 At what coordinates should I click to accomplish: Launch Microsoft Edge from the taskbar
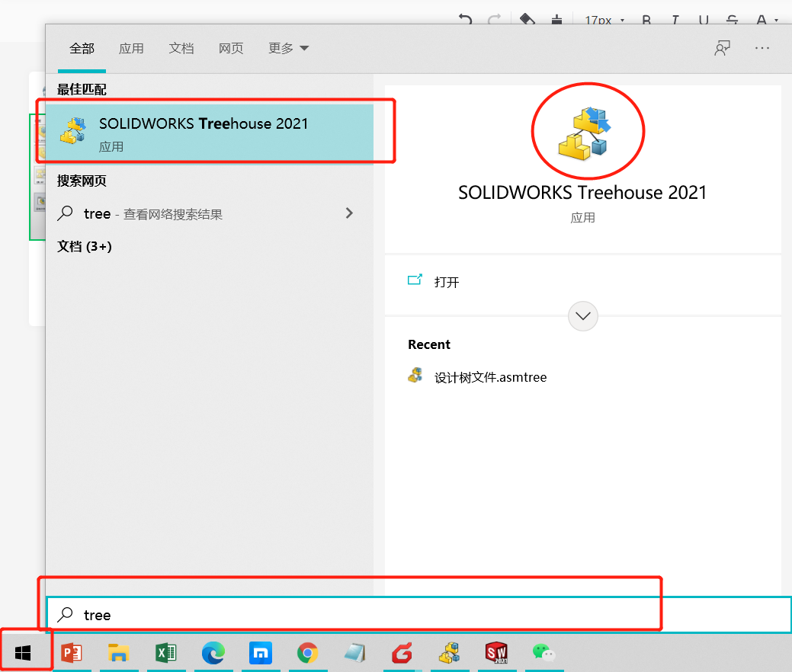[x=213, y=653]
